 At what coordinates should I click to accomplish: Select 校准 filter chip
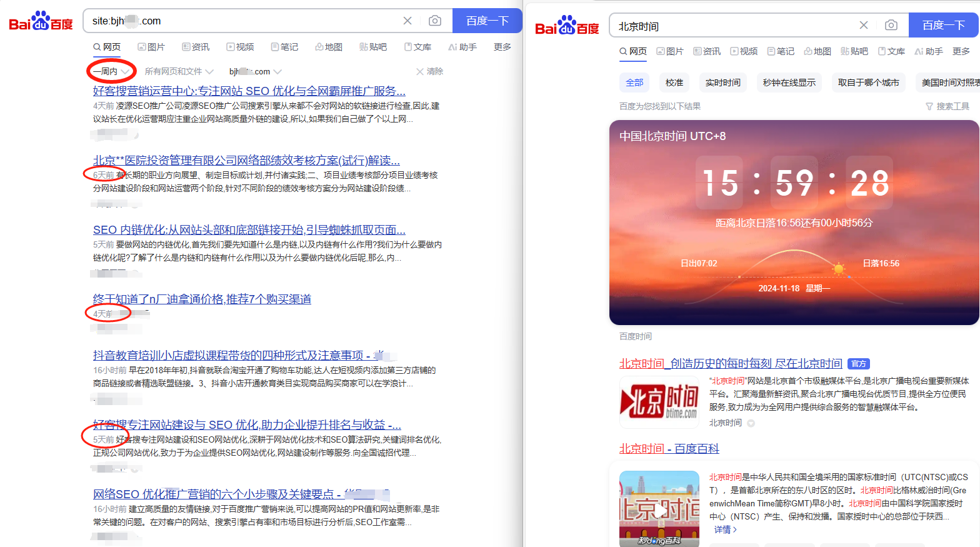674,83
